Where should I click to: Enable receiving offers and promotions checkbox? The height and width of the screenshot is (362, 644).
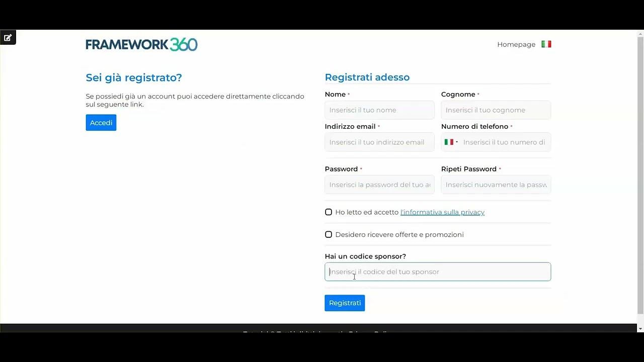tap(329, 235)
